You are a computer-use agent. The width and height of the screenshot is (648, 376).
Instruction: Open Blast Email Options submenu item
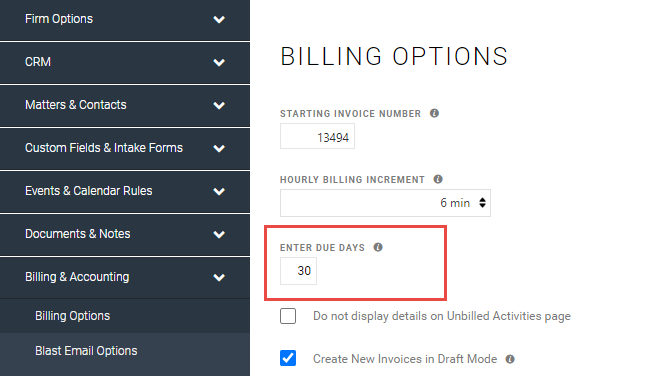pyautogui.click(x=86, y=351)
